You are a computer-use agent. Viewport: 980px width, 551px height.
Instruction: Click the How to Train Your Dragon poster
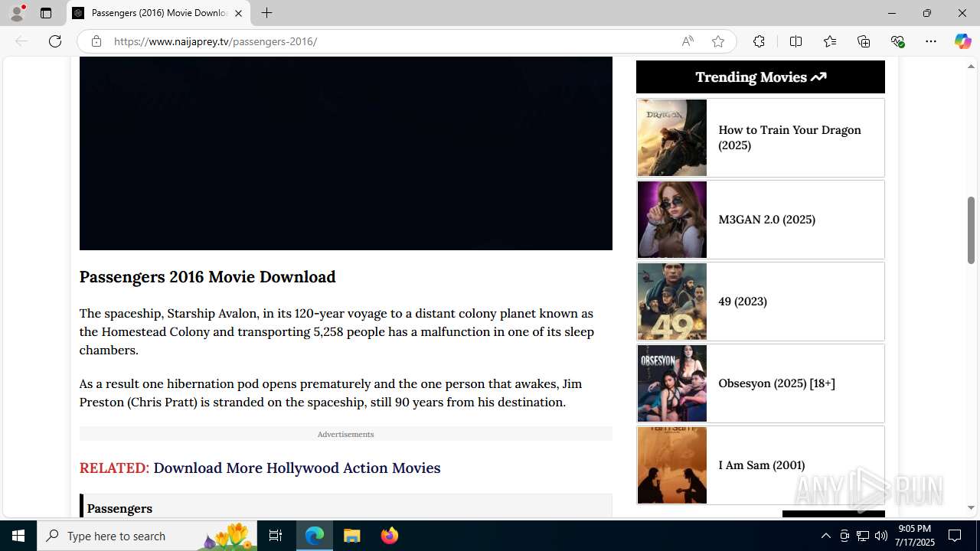(672, 138)
